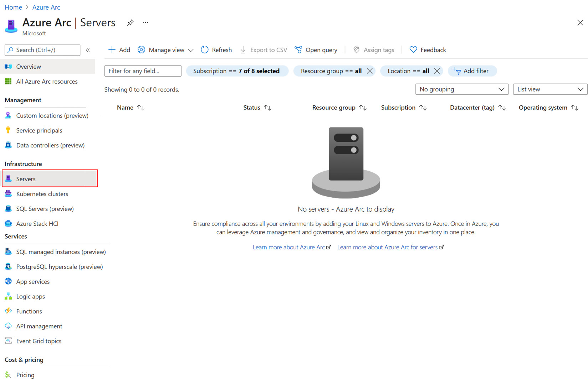The width and height of the screenshot is (588, 379).
Task: Remove the Location filter
Action: 437,71
